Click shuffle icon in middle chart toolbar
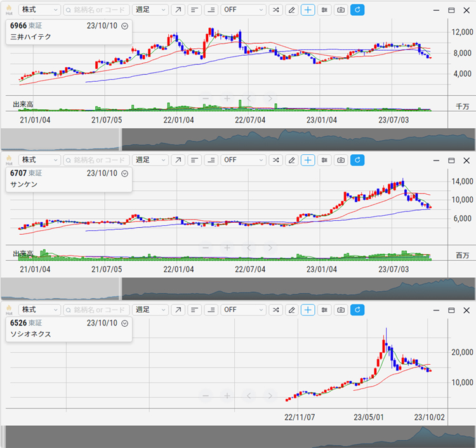This screenshot has width=476, height=448. pyautogui.click(x=275, y=160)
